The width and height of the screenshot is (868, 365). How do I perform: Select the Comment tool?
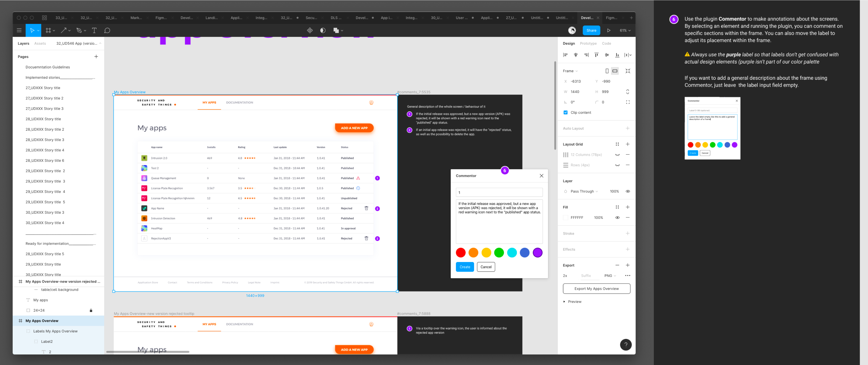(107, 30)
